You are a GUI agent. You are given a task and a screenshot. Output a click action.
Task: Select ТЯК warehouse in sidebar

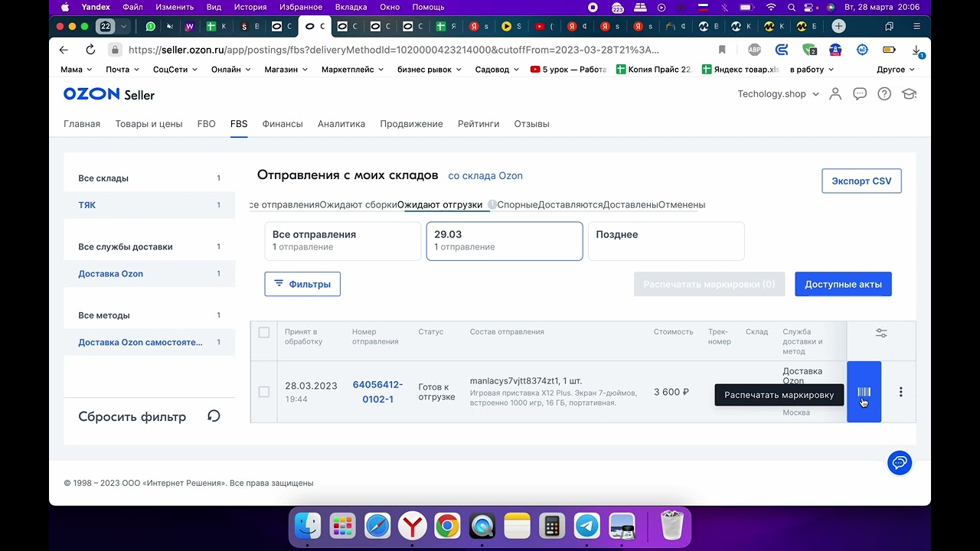[149, 205]
